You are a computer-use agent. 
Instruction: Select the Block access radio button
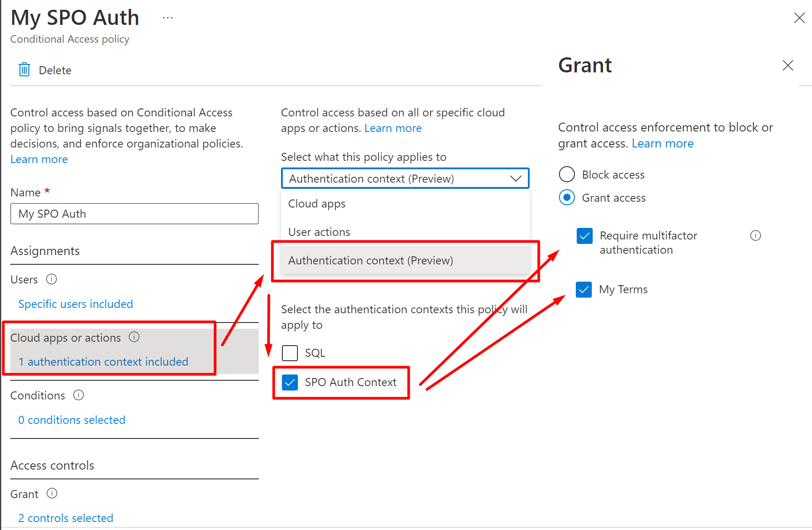point(567,174)
